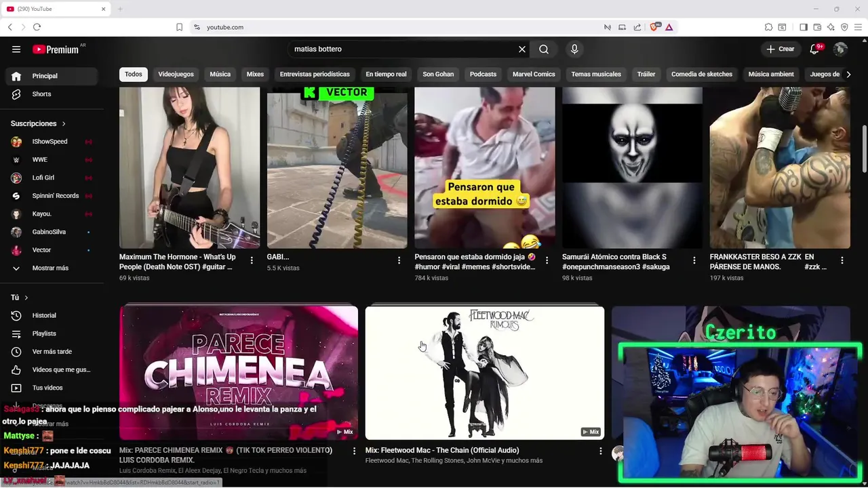Open the GABI... Vector short thumbnail
The image size is (868, 488).
337,167
